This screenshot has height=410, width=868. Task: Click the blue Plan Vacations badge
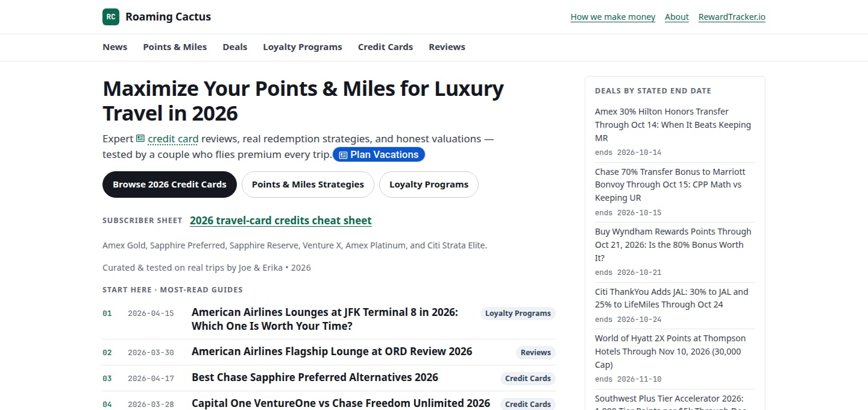click(x=379, y=154)
